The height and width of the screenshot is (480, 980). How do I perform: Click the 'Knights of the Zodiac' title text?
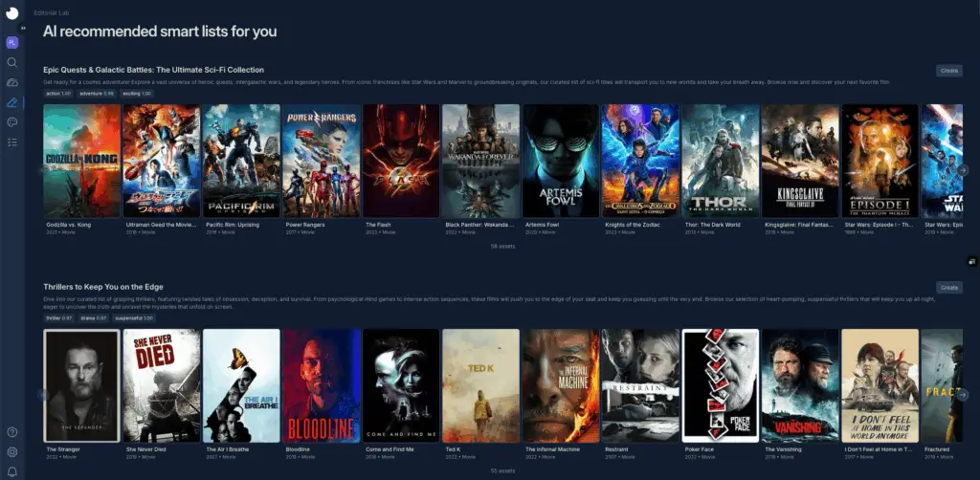tap(633, 225)
